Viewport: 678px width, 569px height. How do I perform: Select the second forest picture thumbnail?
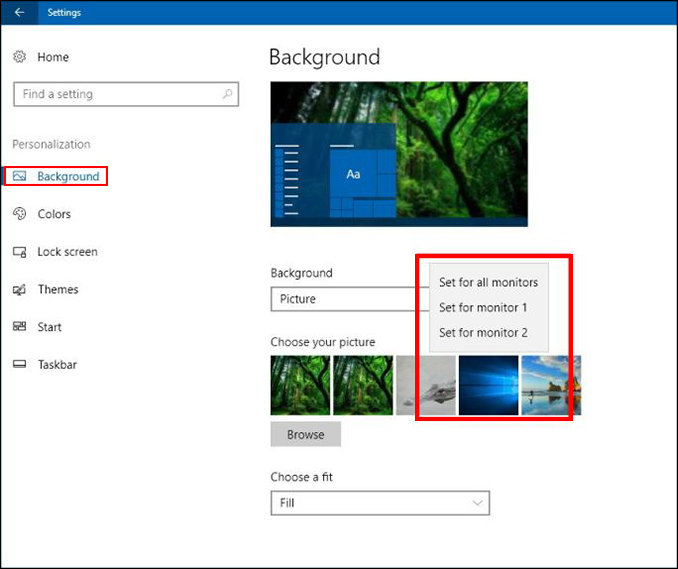coord(363,385)
